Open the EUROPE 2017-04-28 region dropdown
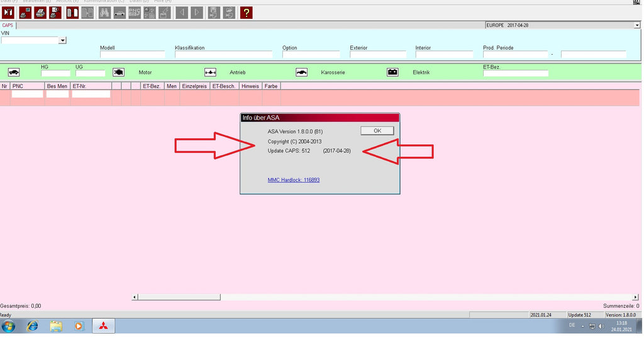Image resolution: width=644 pixels, height=345 pixels. tap(638, 25)
